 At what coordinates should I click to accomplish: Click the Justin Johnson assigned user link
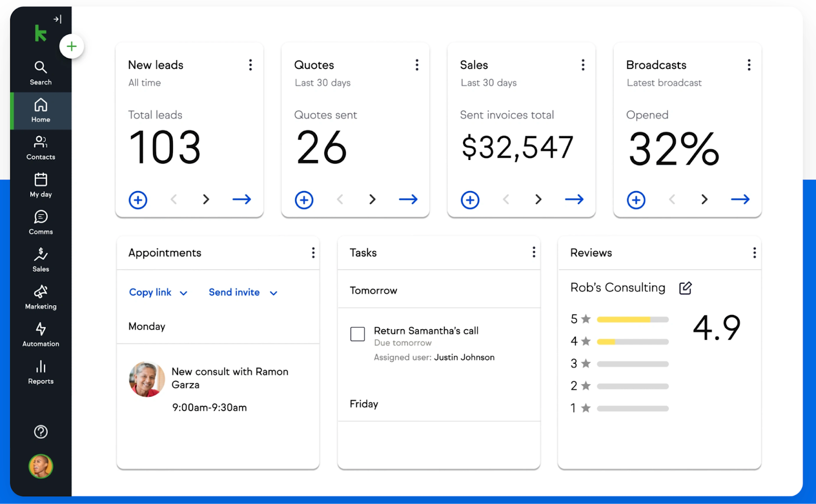click(x=464, y=357)
